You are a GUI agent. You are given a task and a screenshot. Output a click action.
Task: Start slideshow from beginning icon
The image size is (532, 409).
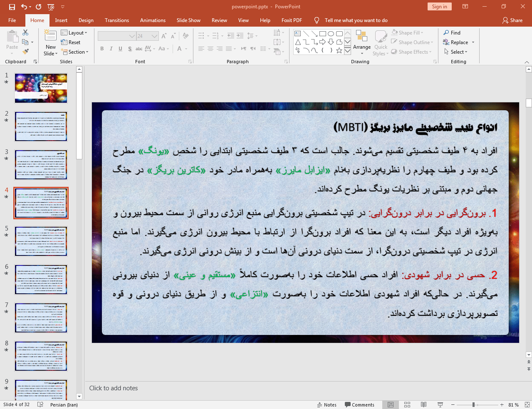pyautogui.click(x=51, y=7)
